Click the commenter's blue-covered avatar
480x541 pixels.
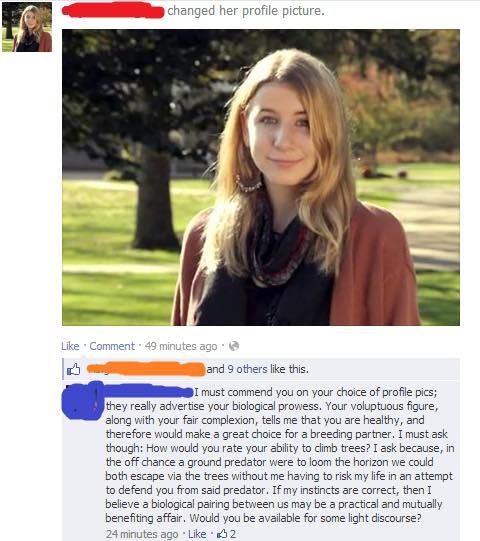83,401
